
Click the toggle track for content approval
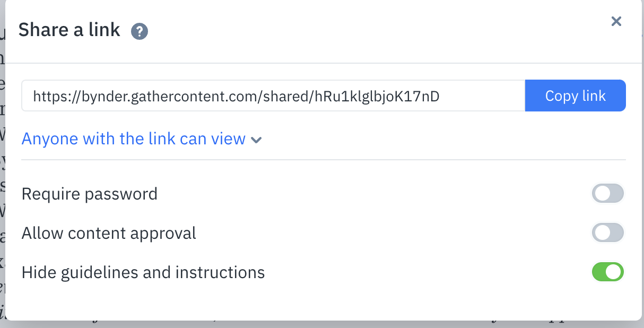click(x=607, y=232)
